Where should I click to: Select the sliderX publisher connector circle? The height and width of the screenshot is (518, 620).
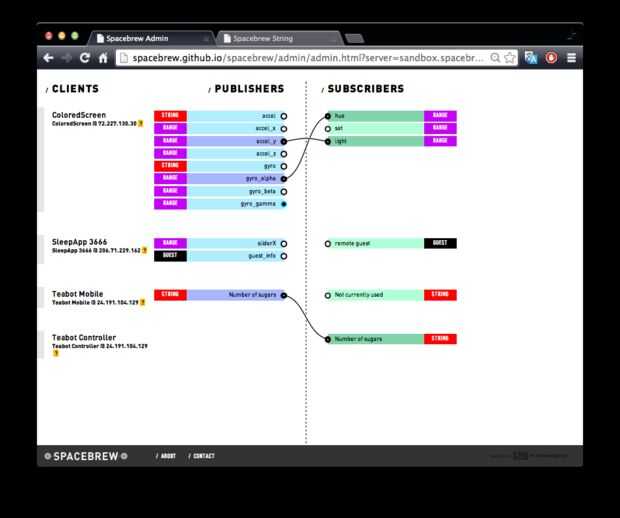pyautogui.click(x=284, y=244)
